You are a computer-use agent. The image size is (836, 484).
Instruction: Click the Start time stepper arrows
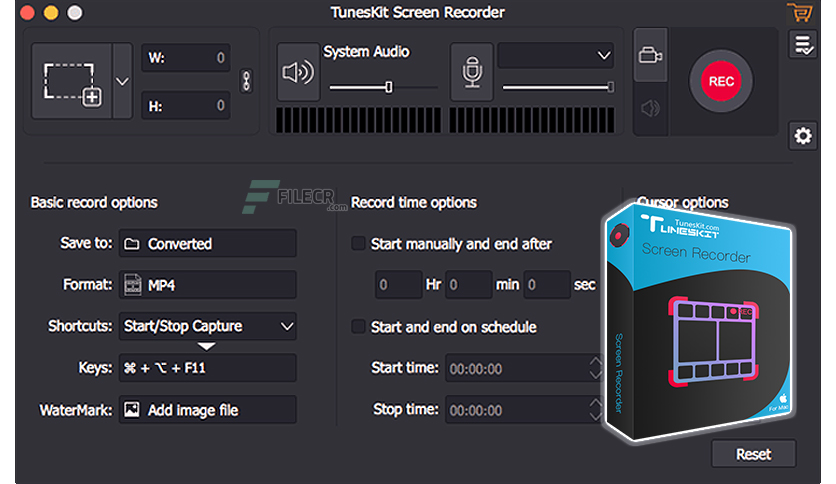(x=596, y=368)
